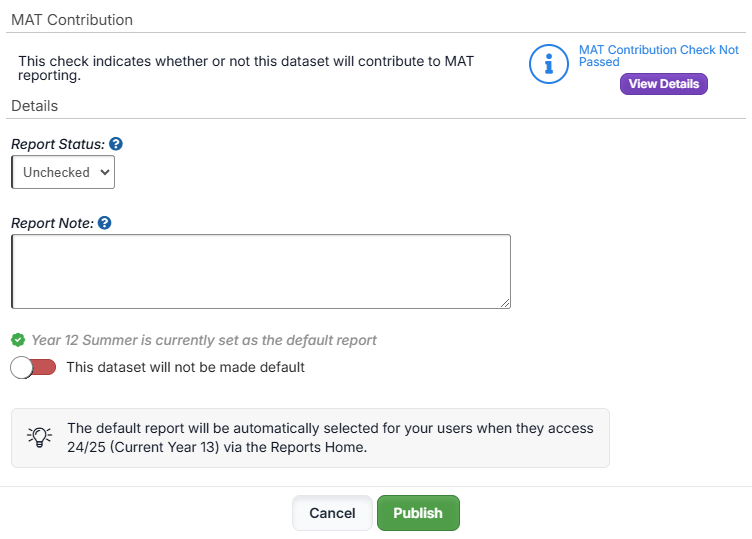Click the Year 12 Summer default report notice
752x539 pixels.
(204, 340)
